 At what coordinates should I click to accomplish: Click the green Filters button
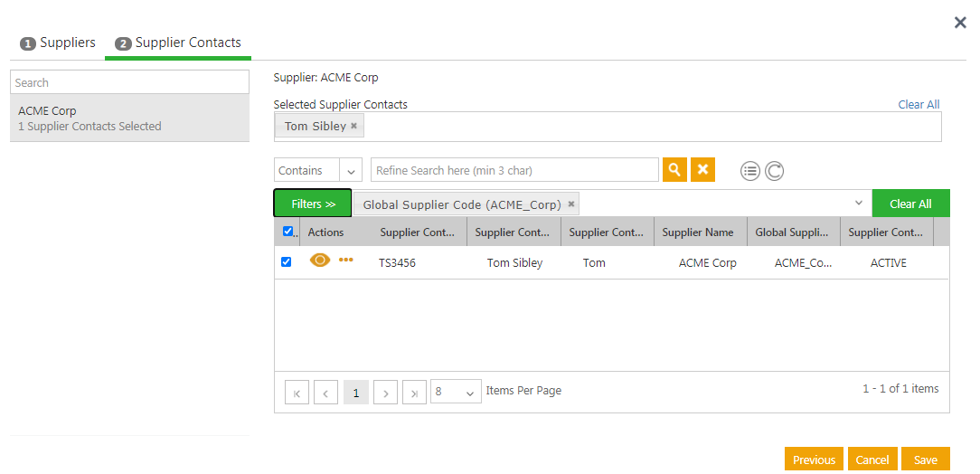pos(313,204)
